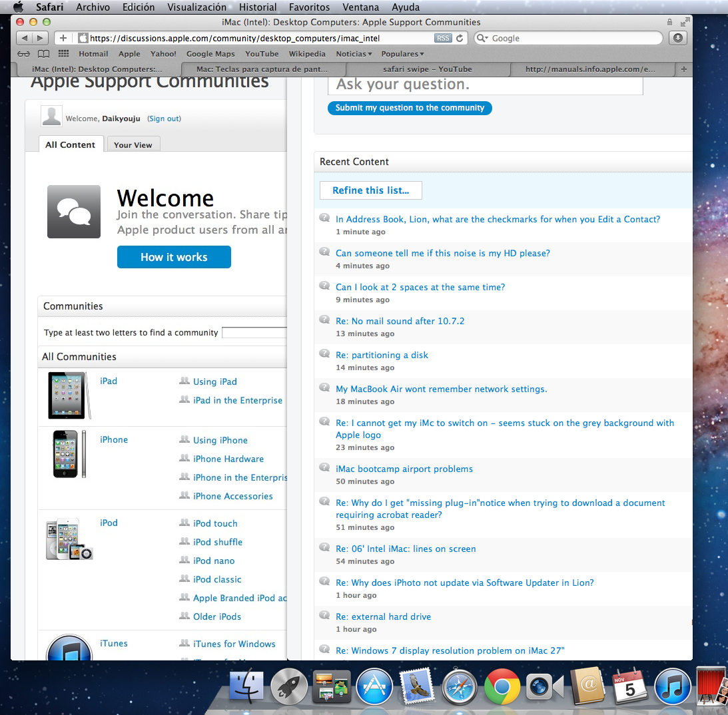Open Top Sites grid icon
728x715 pixels.
point(63,54)
